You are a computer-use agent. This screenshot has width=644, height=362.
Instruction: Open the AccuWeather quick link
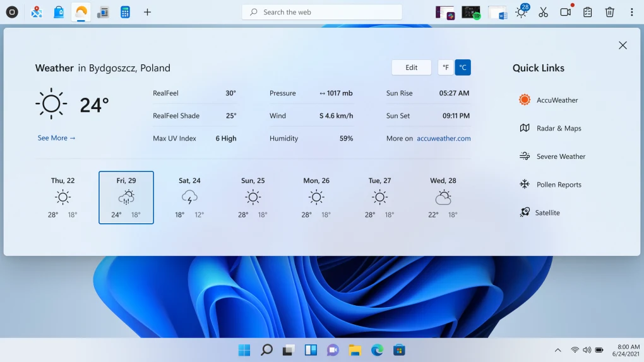(549, 100)
